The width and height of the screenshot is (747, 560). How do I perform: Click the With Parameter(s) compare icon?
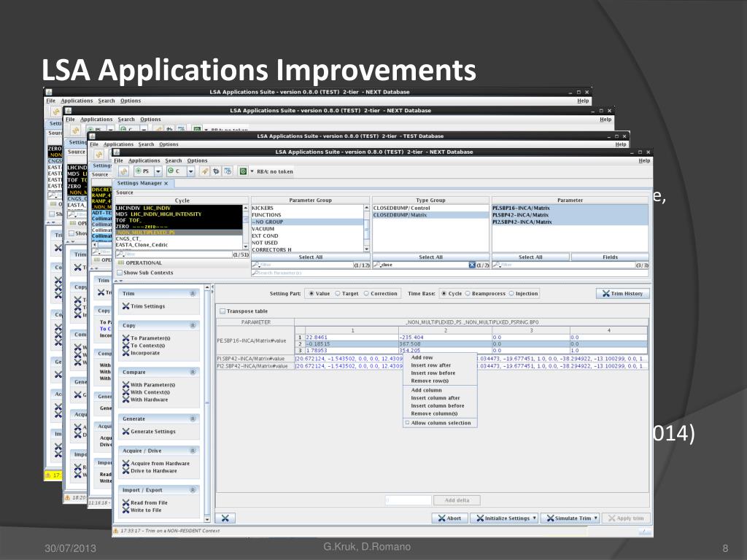click(x=125, y=385)
